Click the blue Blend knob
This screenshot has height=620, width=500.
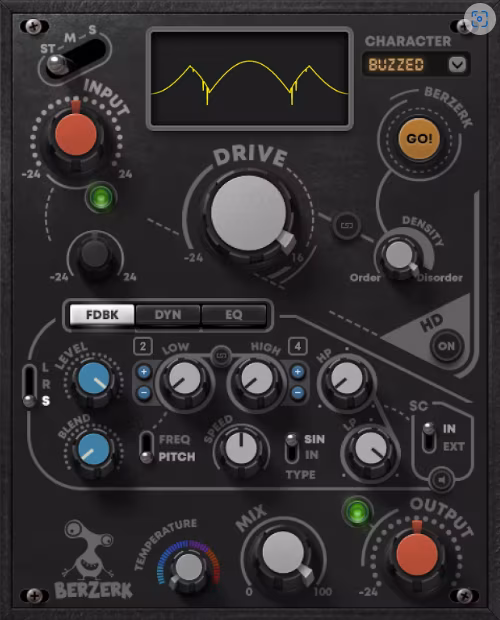(x=93, y=450)
